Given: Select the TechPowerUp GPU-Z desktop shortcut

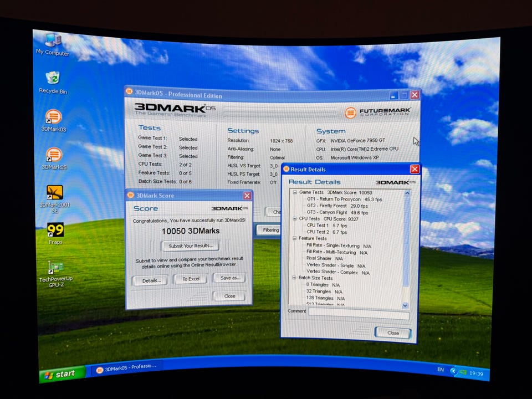Looking at the screenshot, I should coord(55,274).
